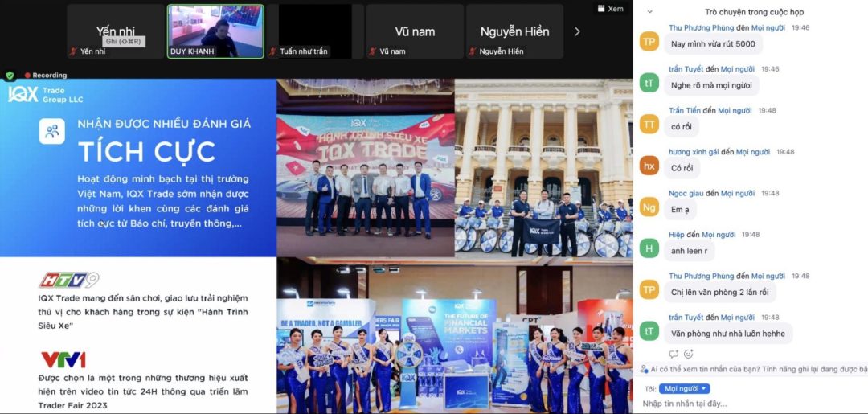
Task: Open the Xem view layout menu
Action: (x=610, y=9)
